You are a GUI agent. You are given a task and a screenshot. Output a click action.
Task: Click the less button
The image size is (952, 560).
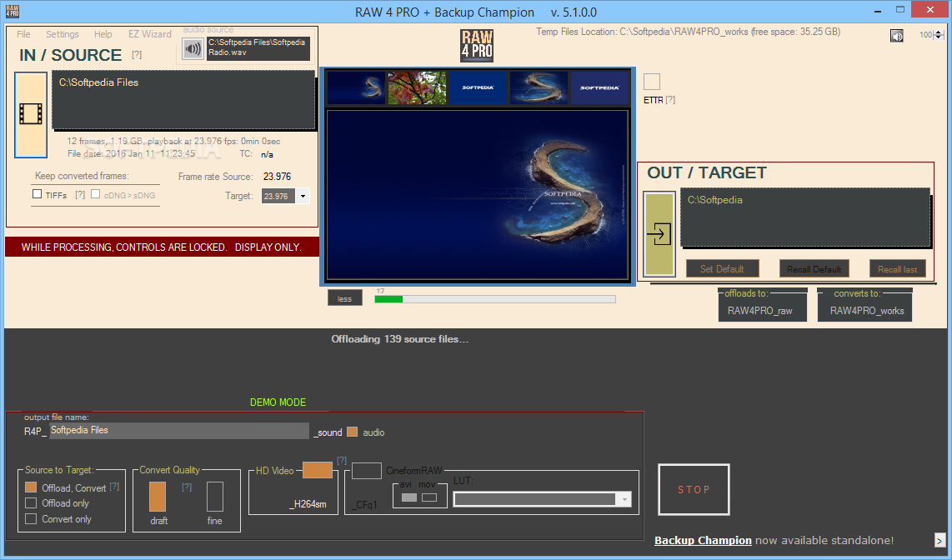click(x=345, y=297)
